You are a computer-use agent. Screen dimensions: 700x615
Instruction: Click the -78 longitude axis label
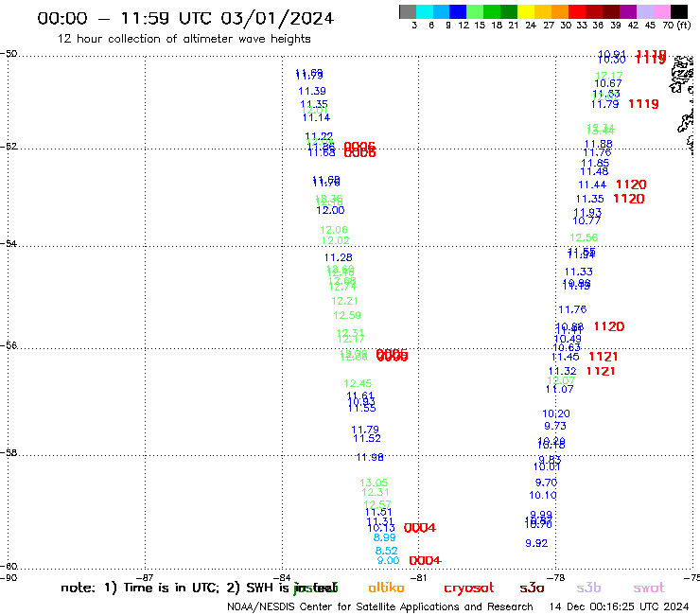556,577
